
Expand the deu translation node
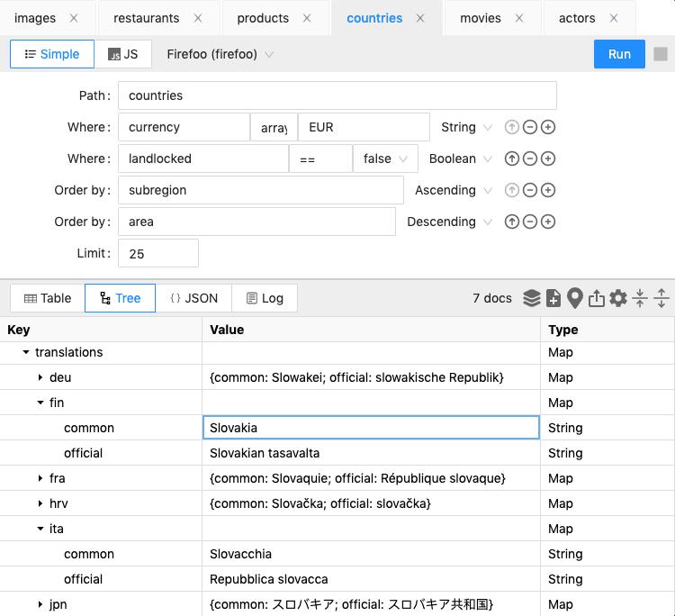pos(40,377)
